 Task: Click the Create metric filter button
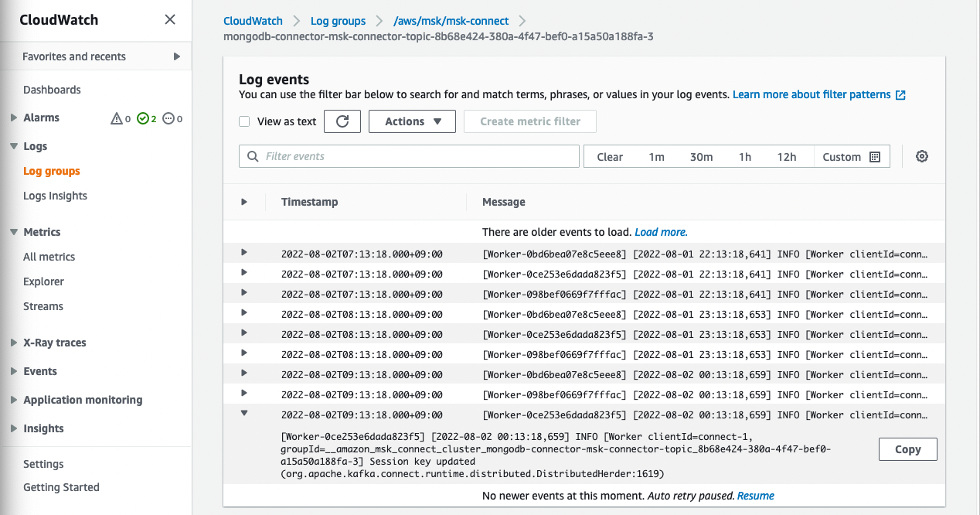(530, 121)
